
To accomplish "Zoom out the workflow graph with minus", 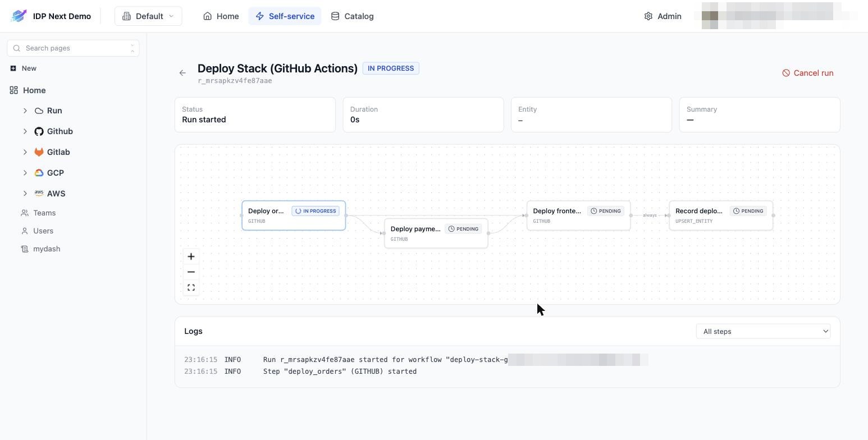I will click(x=191, y=272).
